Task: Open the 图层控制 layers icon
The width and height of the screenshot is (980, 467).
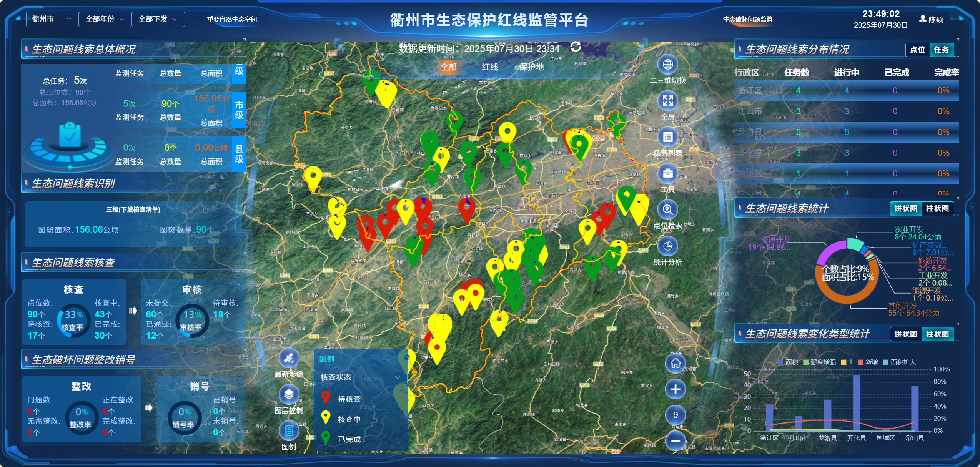Action: (x=289, y=394)
